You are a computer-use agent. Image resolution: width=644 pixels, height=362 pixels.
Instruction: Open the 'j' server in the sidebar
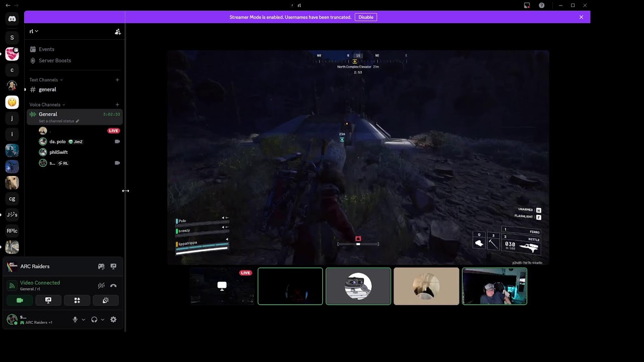12,118
